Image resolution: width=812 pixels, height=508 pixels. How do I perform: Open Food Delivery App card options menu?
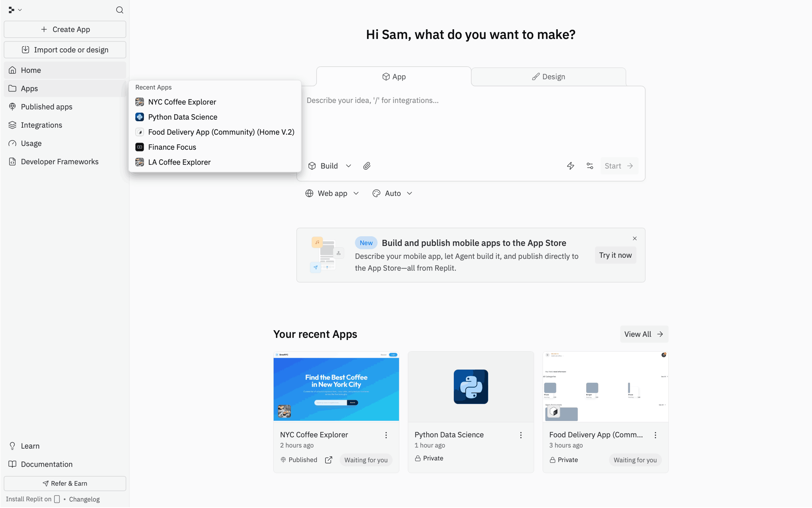point(656,435)
